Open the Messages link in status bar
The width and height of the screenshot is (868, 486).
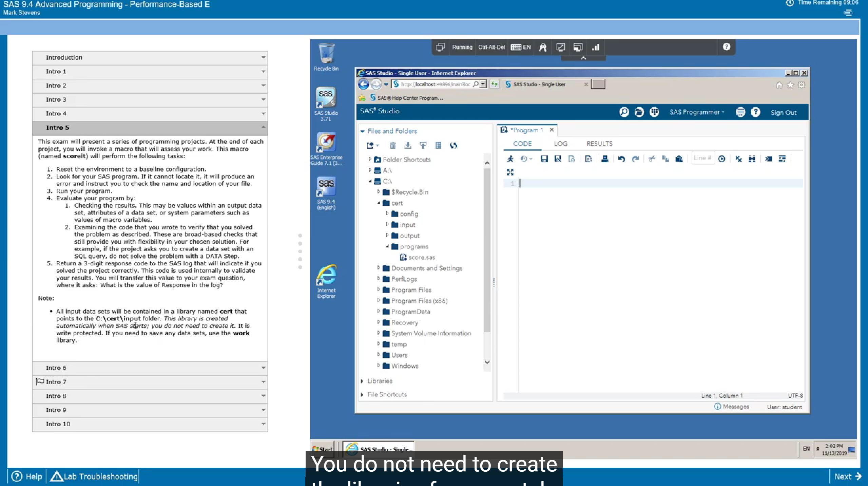[732, 407]
